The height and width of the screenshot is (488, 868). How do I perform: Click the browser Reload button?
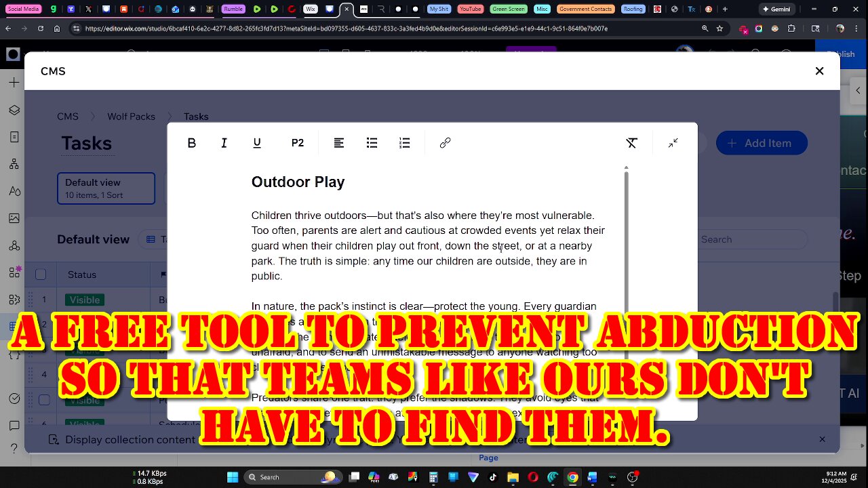[x=41, y=29]
